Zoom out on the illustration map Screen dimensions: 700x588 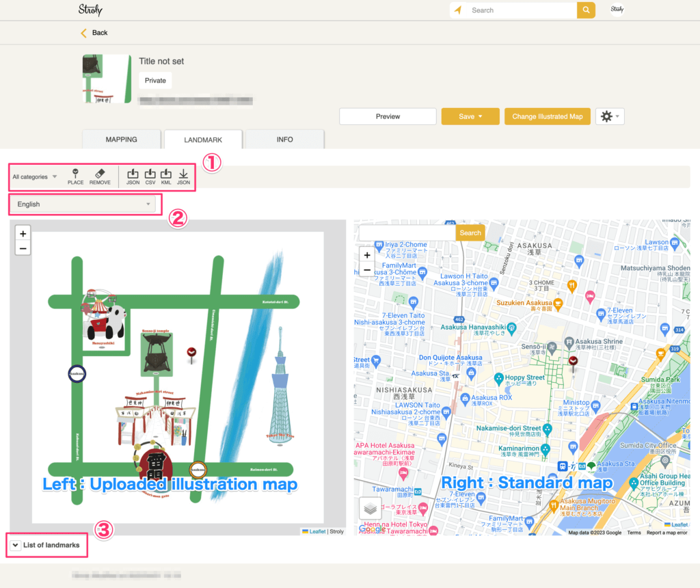23,248
